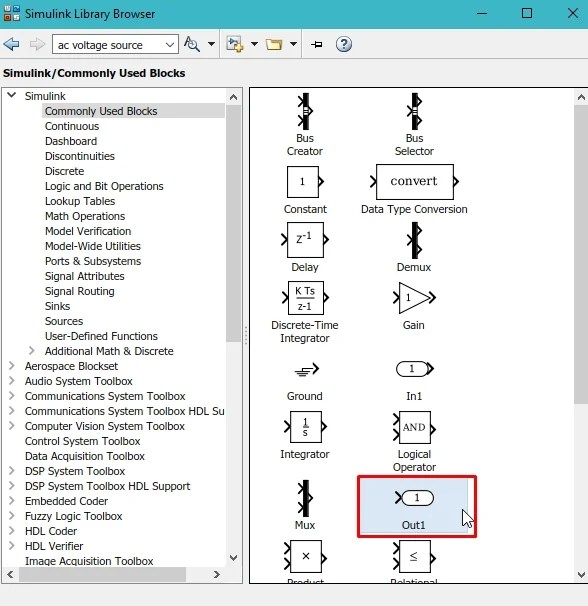Expand DSP System Toolbox node
Image resolution: width=588 pixels, height=606 pixels.
[x=12, y=471]
